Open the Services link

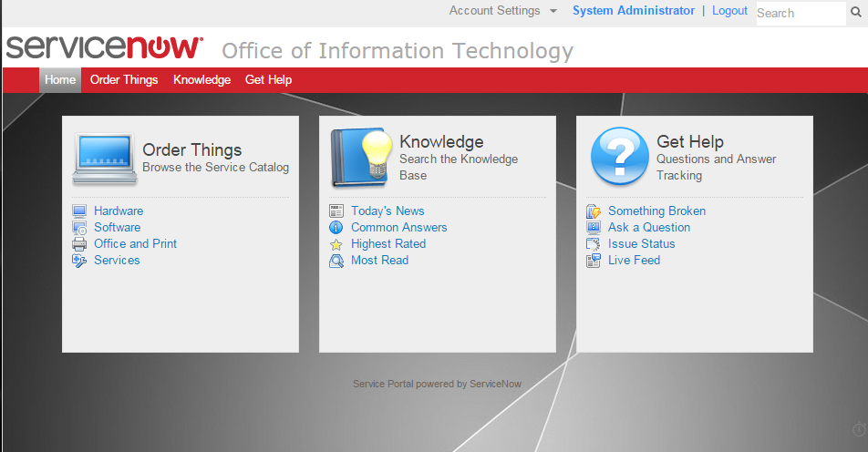coord(117,260)
